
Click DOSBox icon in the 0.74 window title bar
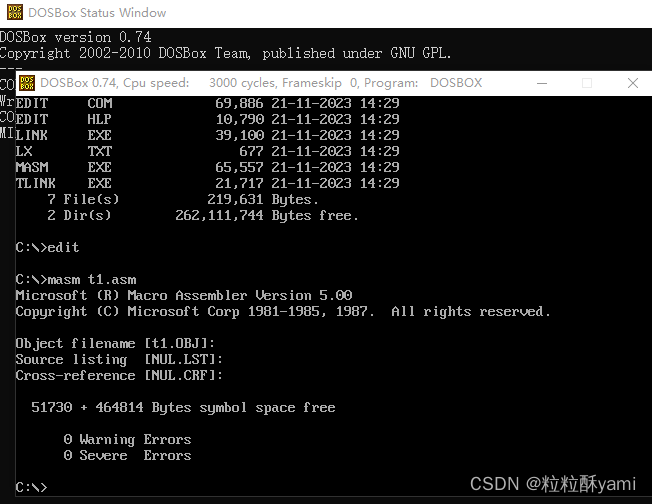[27, 83]
